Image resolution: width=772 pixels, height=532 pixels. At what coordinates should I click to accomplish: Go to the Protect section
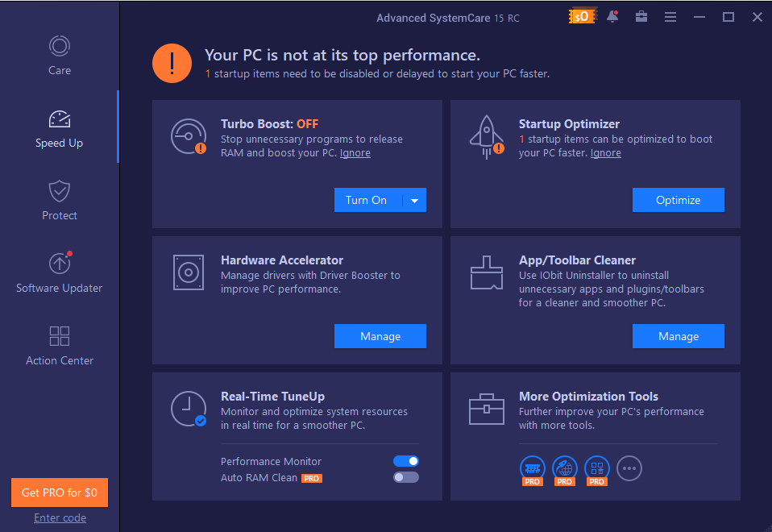coord(59,201)
